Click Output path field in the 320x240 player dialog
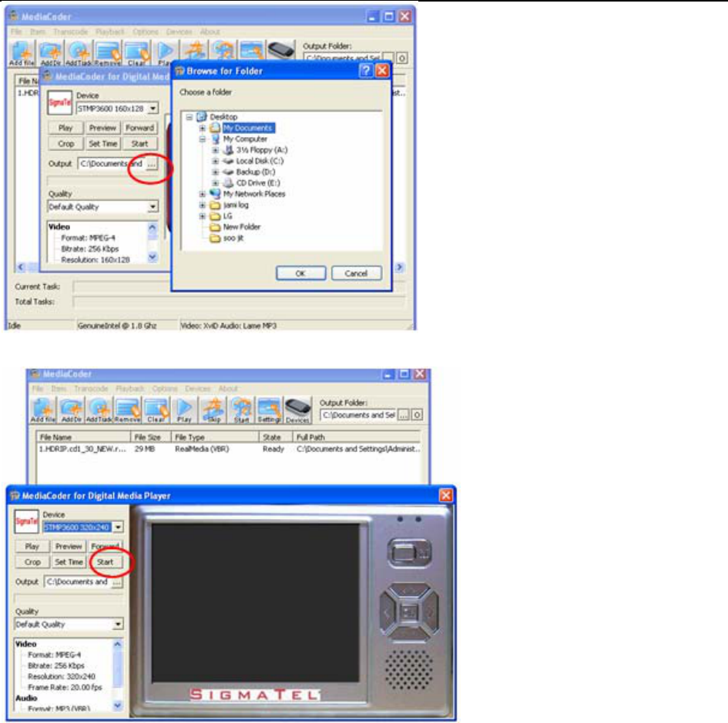 pos(78,581)
